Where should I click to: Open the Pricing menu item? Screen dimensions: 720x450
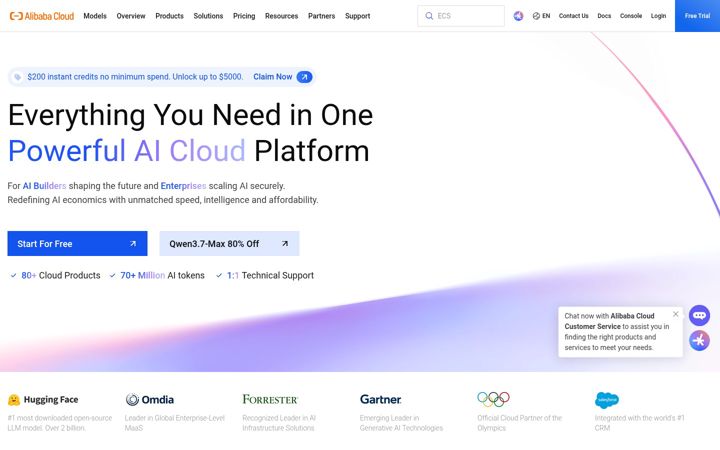tap(244, 16)
